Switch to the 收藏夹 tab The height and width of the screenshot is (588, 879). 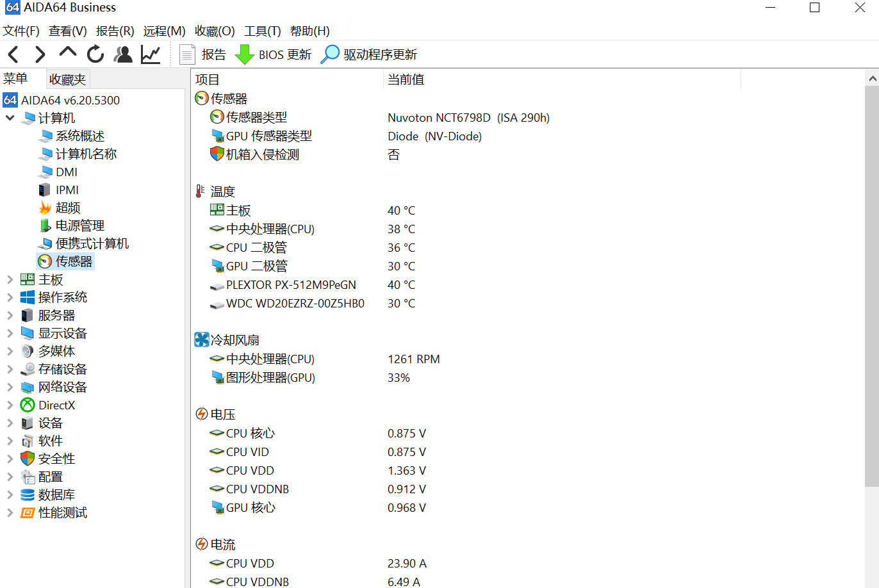click(67, 79)
